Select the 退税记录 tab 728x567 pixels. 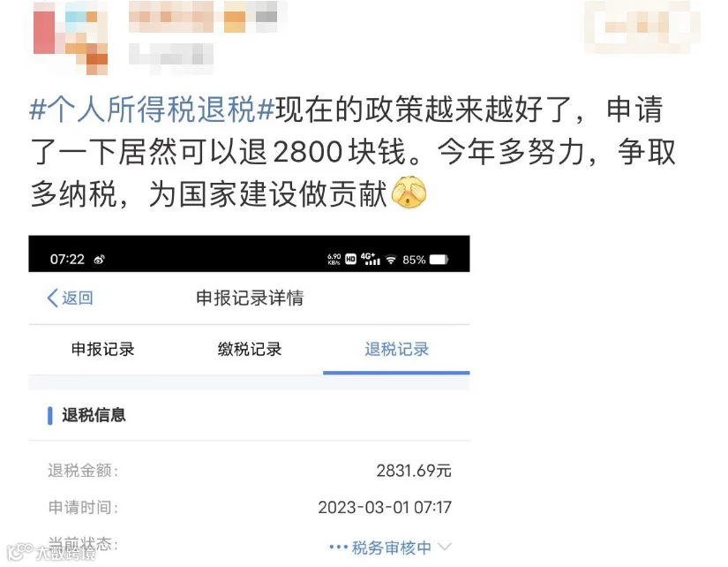click(x=396, y=349)
